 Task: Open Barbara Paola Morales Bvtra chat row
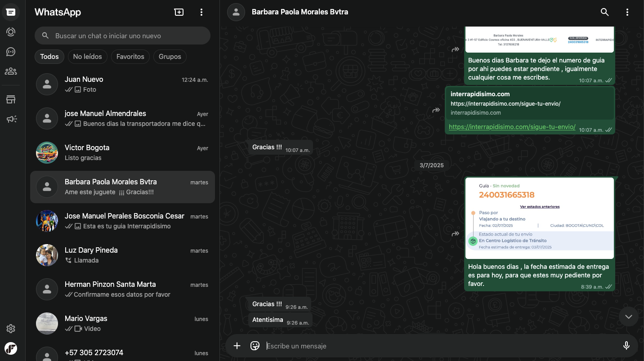click(x=122, y=187)
